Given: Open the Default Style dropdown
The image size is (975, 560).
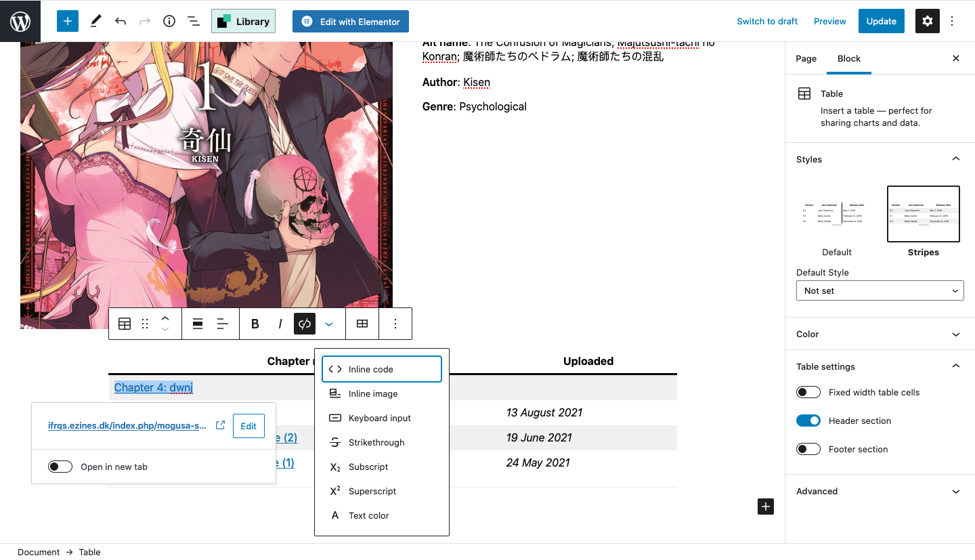Looking at the screenshot, I should [880, 290].
